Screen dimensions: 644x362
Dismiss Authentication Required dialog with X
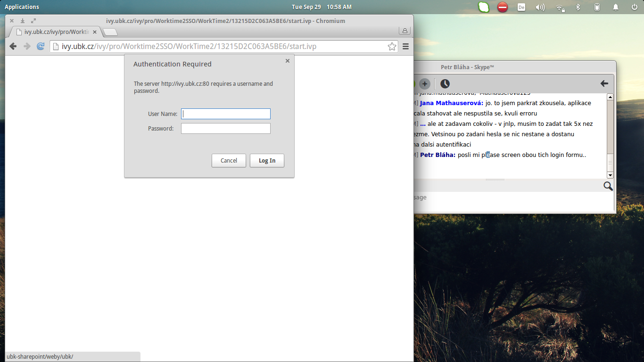[288, 61]
